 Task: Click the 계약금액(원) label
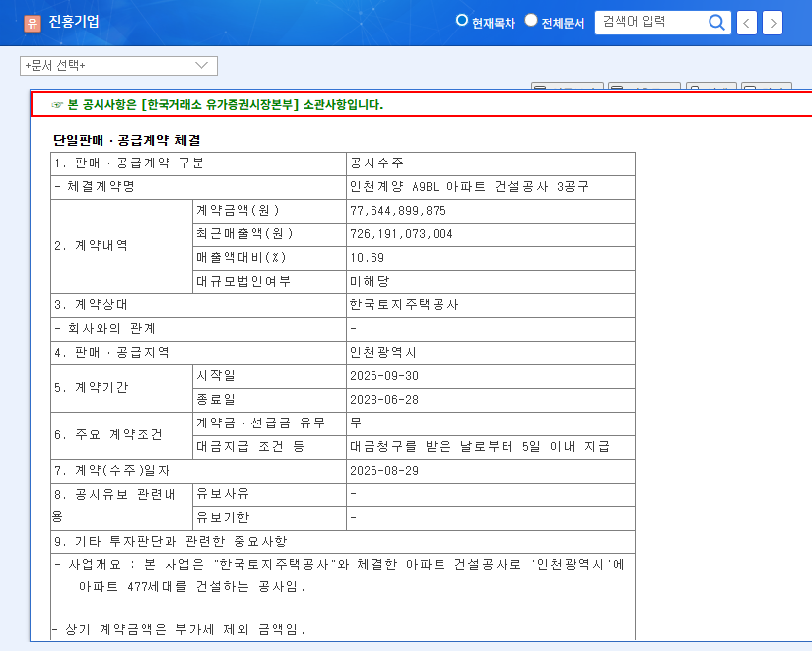(238, 211)
